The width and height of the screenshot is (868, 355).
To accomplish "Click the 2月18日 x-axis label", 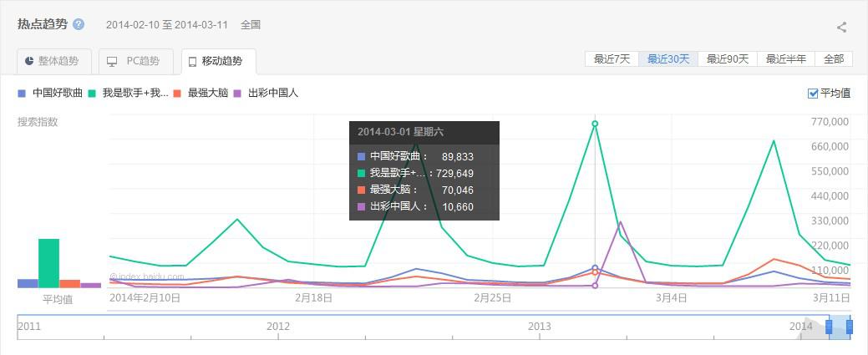I will click(x=314, y=298).
